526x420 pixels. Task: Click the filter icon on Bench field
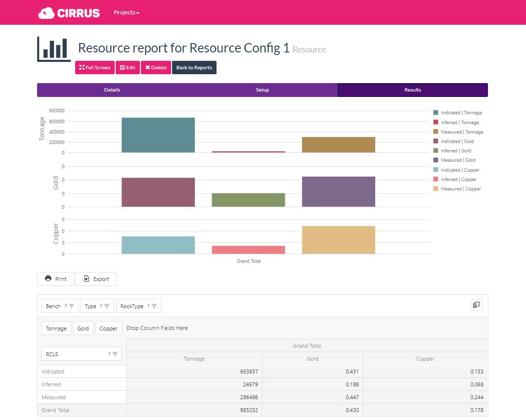pos(72,306)
